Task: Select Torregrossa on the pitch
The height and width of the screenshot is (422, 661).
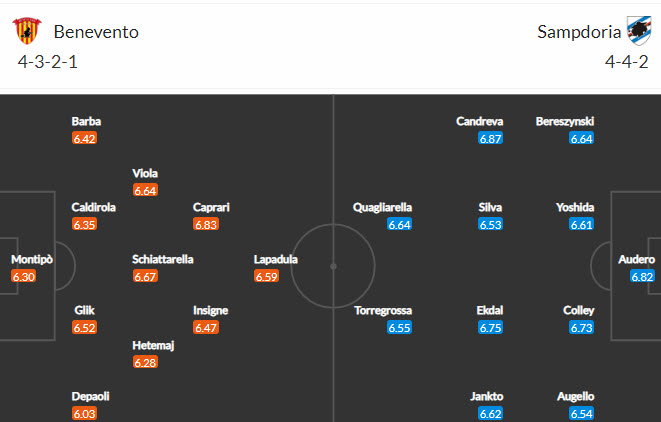Action: [x=383, y=311]
